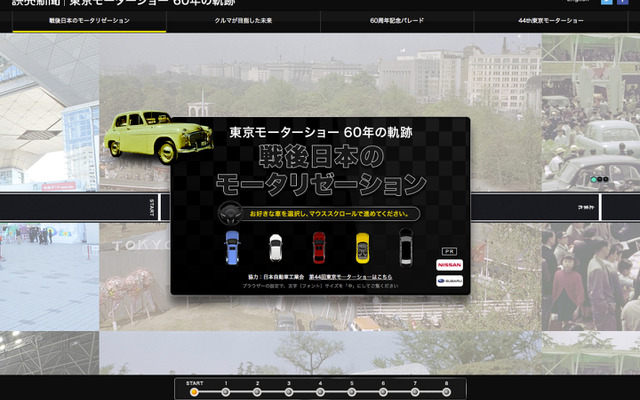This screenshot has height=400, width=640.
Task: Share via the Twitter icon
Action: click(x=607, y=2)
